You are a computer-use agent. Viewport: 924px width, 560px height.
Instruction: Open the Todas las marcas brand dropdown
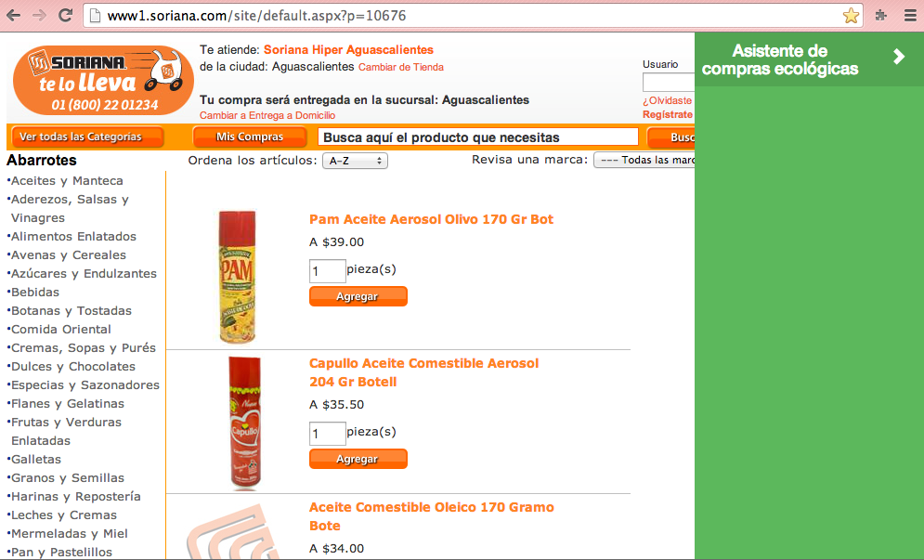click(644, 160)
